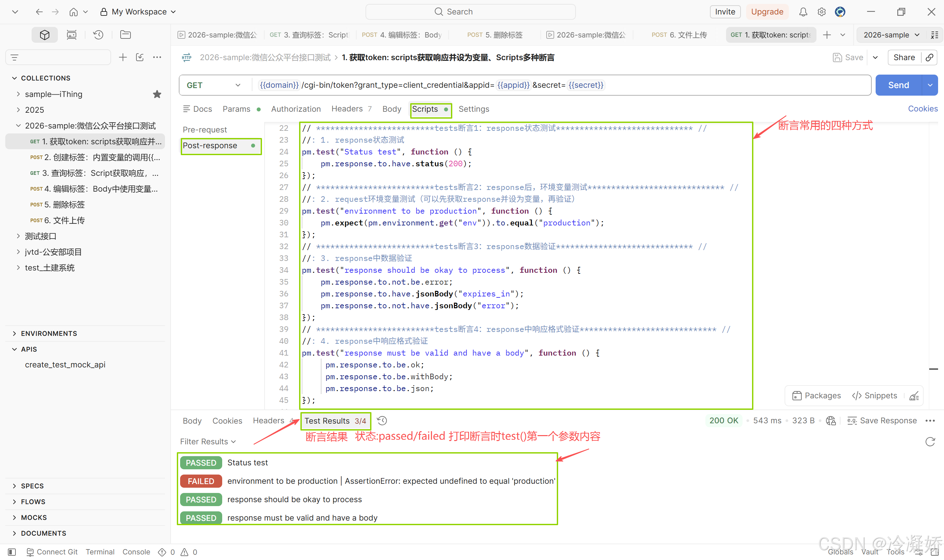Click Connect Git in status bar
The height and width of the screenshot is (560, 944).
52,552
